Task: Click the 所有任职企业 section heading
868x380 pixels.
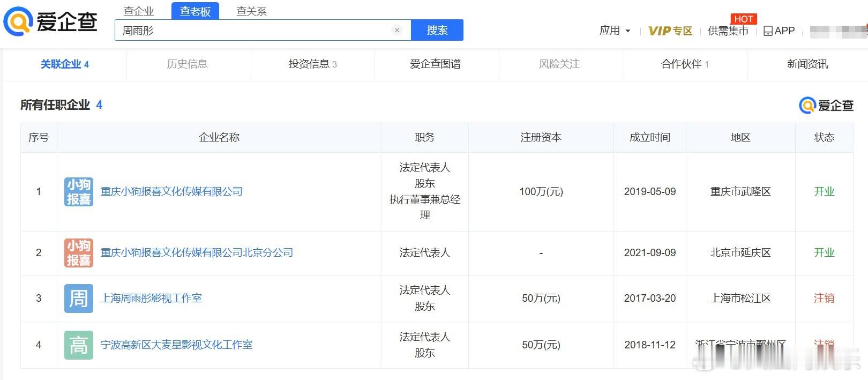Action: pyautogui.click(x=55, y=105)
